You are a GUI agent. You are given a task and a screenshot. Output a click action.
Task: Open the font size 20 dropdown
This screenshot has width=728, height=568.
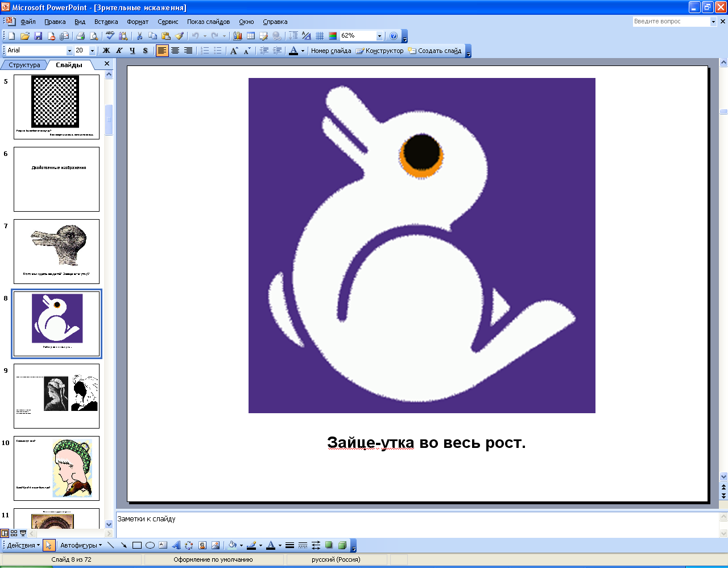point(92,51)
